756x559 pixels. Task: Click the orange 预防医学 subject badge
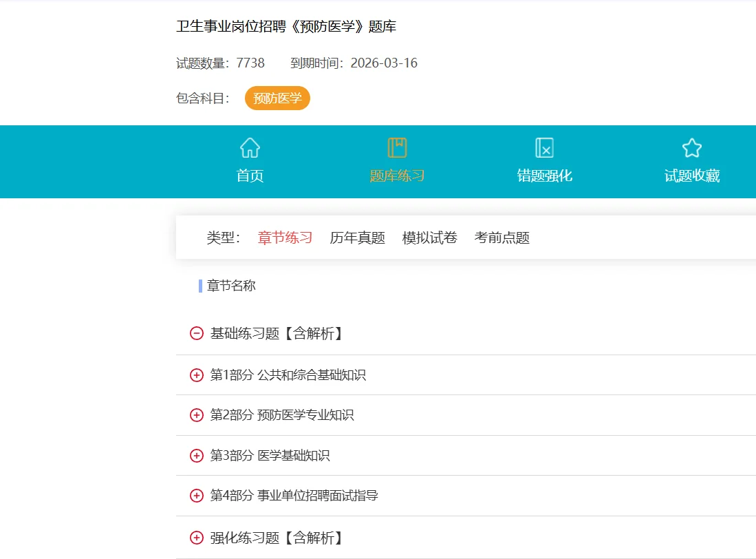(277, 98)
